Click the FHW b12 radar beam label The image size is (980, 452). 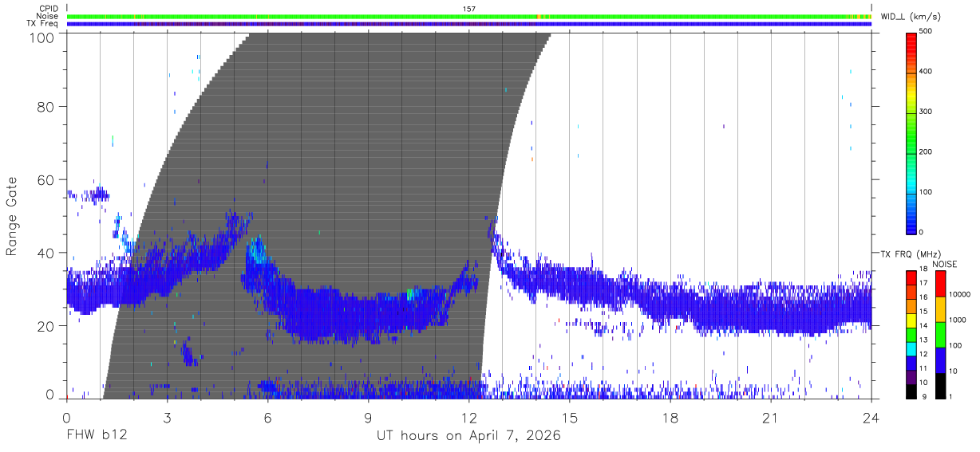coord(97,436)
